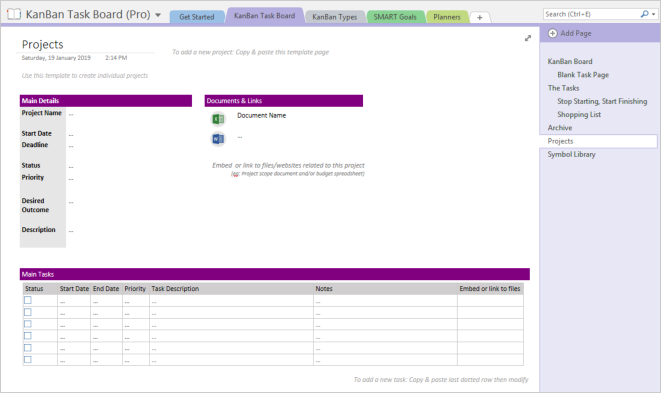
Task: Add a new section with the plus tab
Action: [479, 17]
